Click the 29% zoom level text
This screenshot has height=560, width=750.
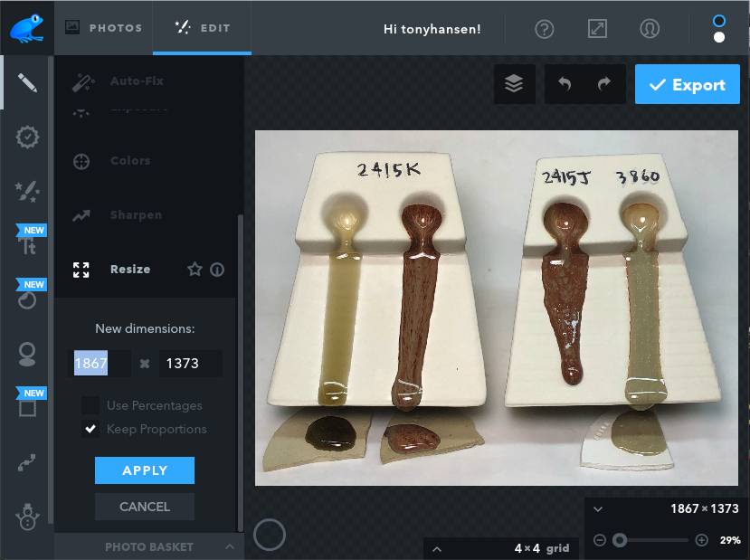point(730,540)
